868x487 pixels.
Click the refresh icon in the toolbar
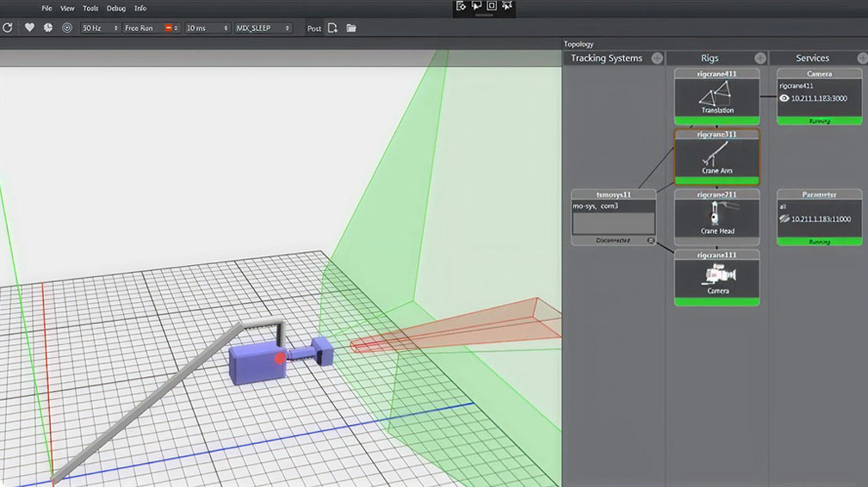(x=8, y=28)
